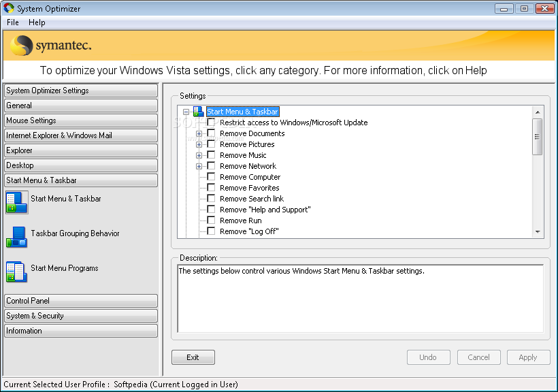
Task: Click the settings list scroll up arrow
Action: [x=538, y=112]
